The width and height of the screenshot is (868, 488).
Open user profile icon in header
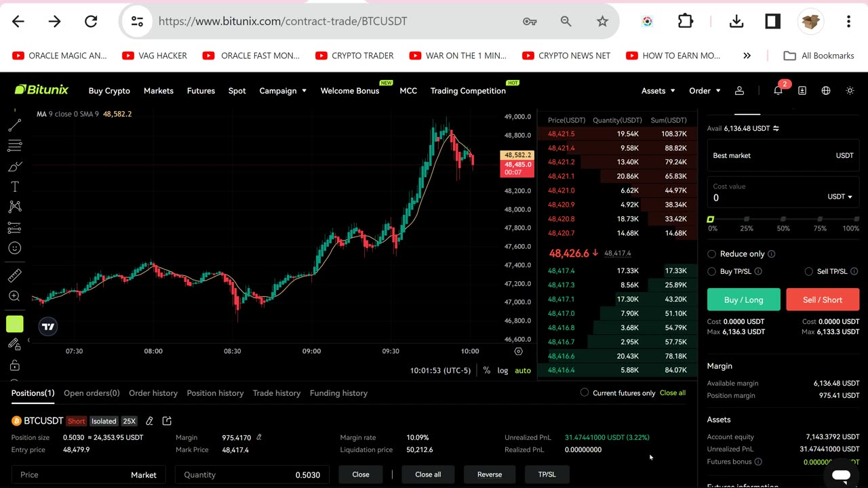739,90
